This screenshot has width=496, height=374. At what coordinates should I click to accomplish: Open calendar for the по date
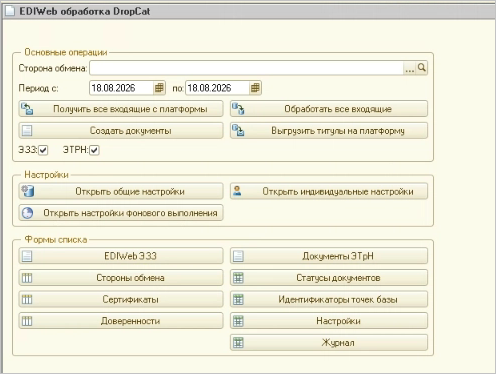pos(255,88)
